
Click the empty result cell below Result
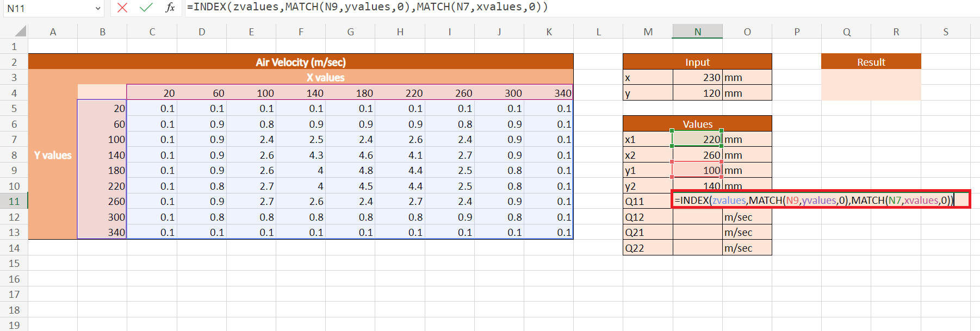pyautogui.click(x=871, y=85)
